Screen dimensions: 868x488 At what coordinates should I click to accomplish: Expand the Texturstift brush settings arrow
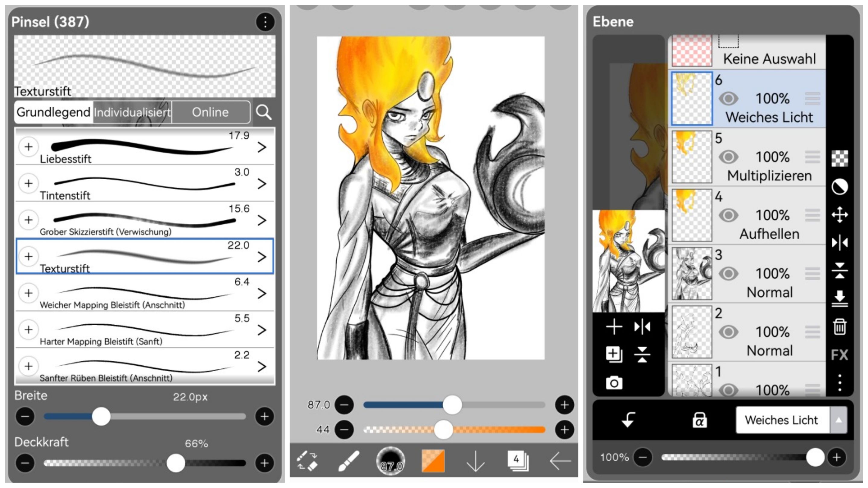point(262,257)
